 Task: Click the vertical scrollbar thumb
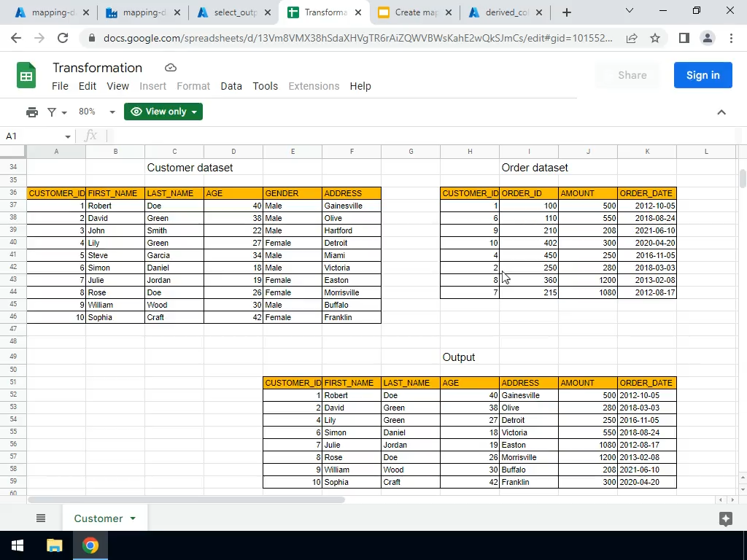743,179
